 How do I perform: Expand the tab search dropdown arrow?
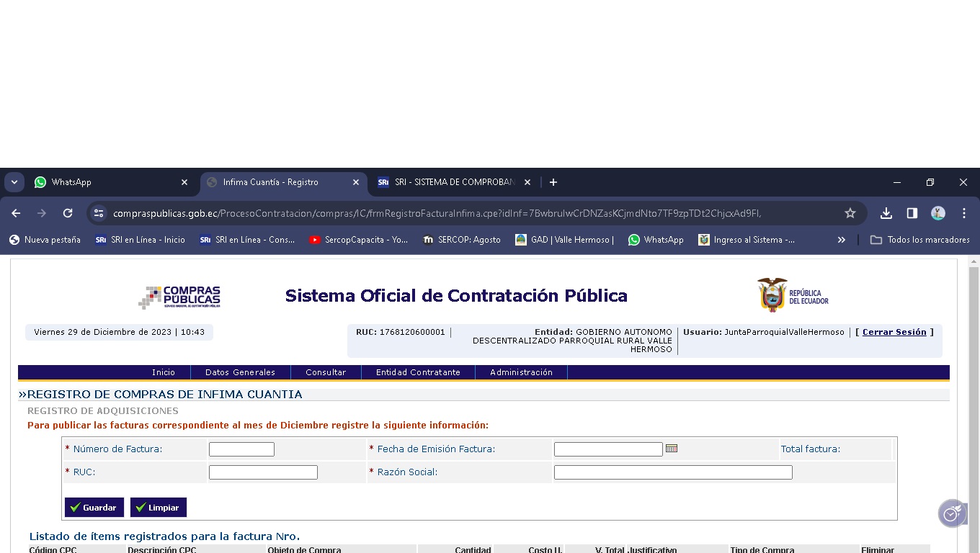(x=14, y=182)
